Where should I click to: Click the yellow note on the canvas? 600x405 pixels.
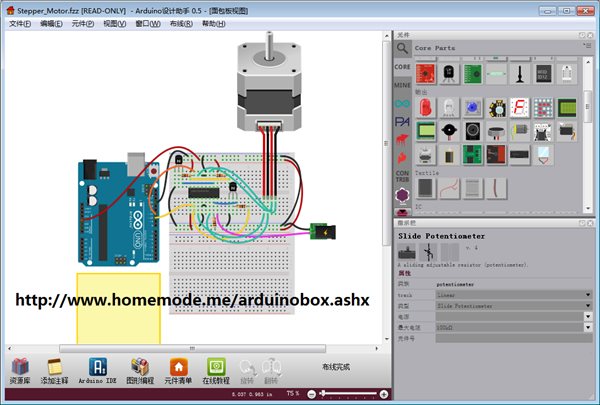coord(119,308)
